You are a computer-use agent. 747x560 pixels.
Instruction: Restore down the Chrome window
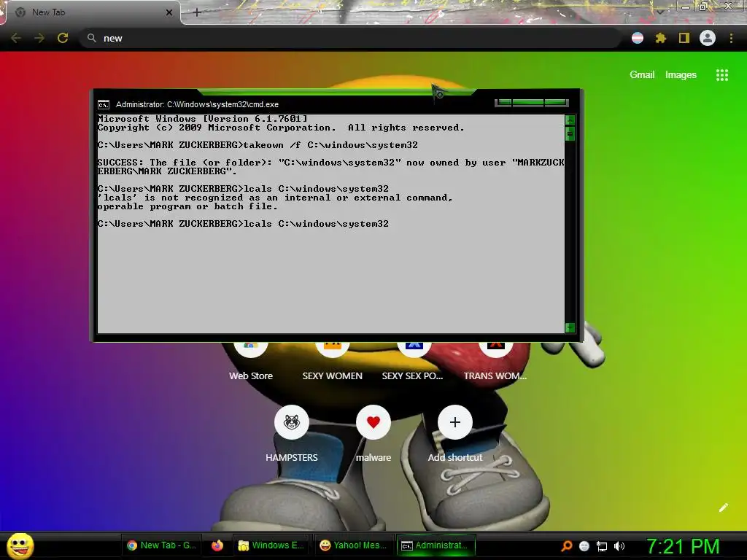pyautogui.click(x=703, y=7)
